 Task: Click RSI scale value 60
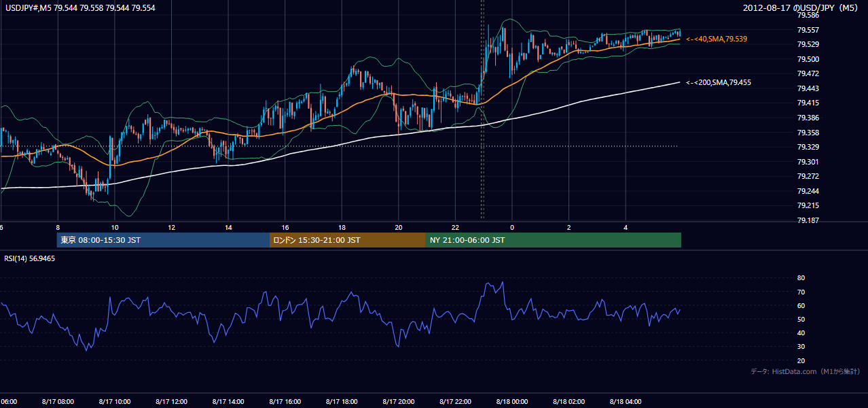801,305
